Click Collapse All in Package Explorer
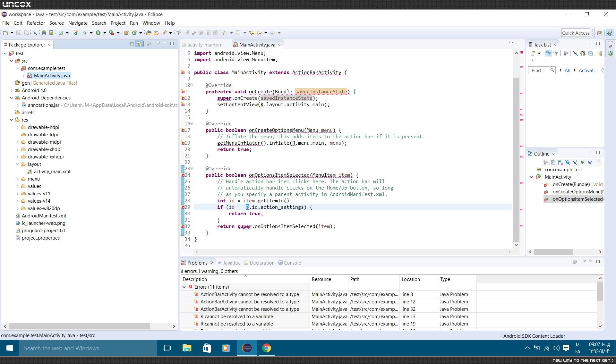This screenshot has width=616, height=364. click(x=132, y=44)
